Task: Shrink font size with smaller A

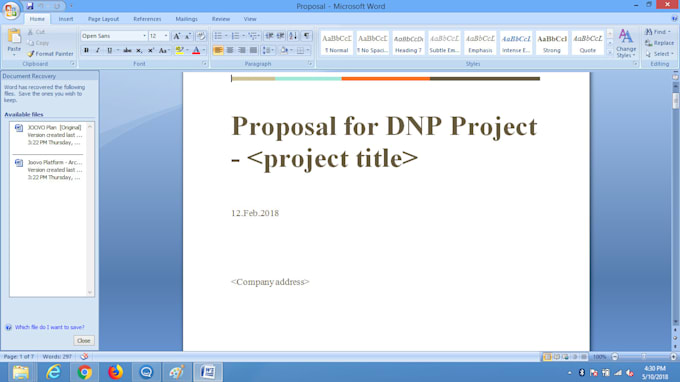Action: coord(188,36)
